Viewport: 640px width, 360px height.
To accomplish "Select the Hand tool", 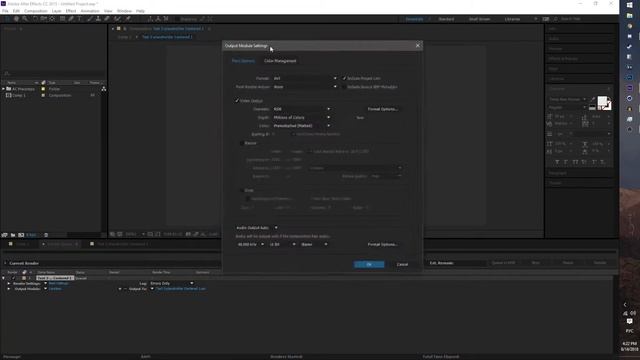I will click(16, 19).
